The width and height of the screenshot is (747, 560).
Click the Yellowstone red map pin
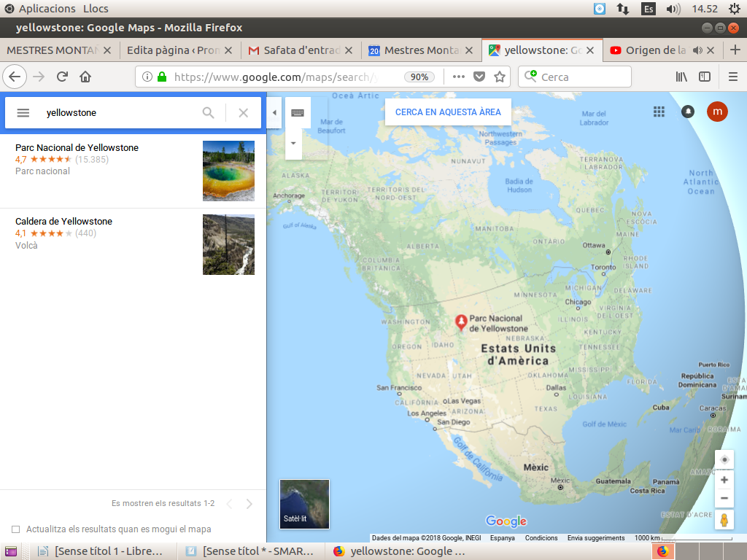(461, 322)
